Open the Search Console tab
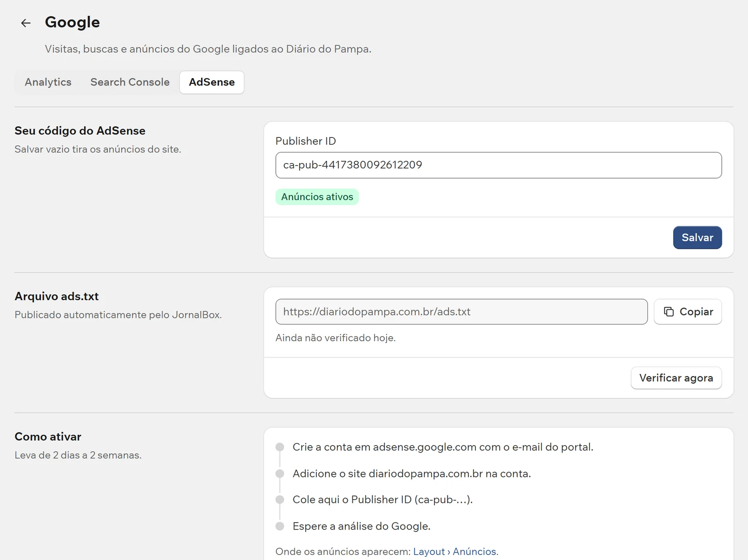Viewport: 748px width, 560px height. click(x=130, y=82)
